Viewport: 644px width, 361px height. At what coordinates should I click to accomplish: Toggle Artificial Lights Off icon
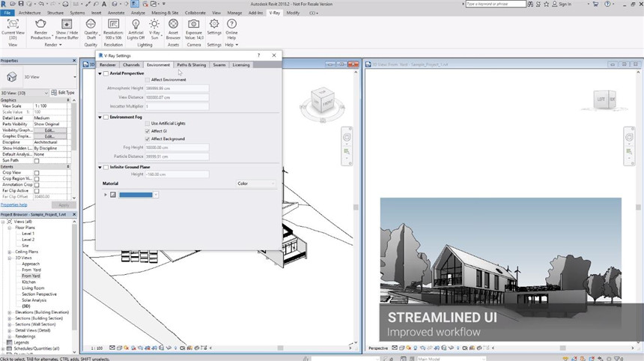[x=136, y=25]
